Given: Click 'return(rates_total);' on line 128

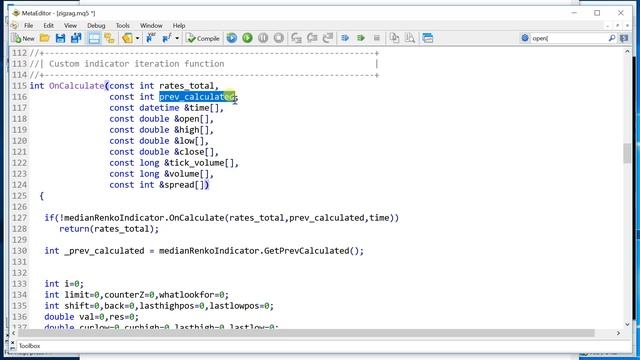Looking at the screenshot, I should click(x=109, y=229).
